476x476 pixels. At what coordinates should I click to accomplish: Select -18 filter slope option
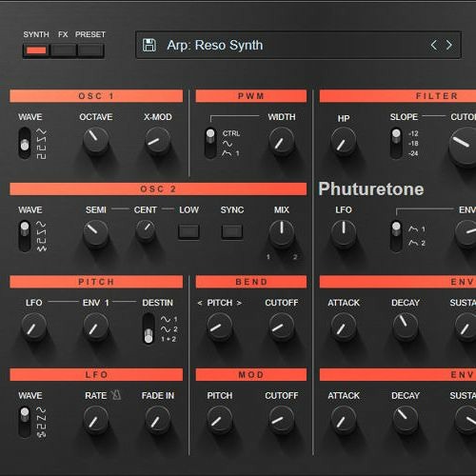coord(413,144)
